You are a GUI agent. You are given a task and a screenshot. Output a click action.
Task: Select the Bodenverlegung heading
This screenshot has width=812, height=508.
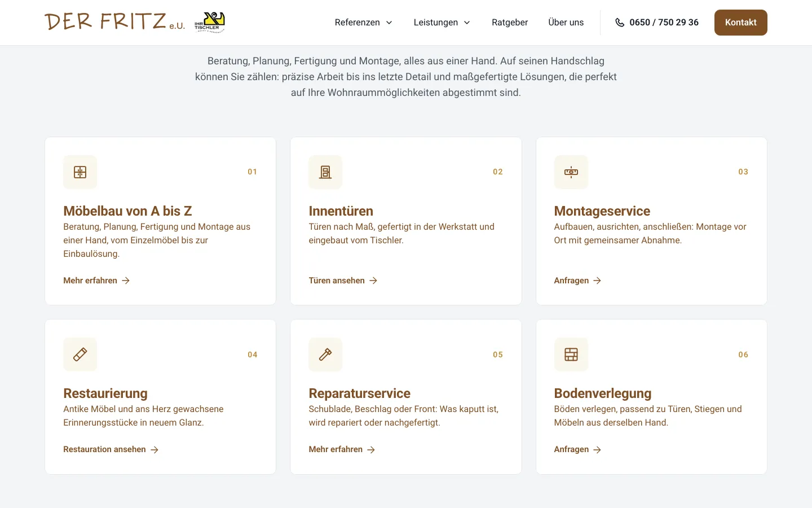click(602, 393)
